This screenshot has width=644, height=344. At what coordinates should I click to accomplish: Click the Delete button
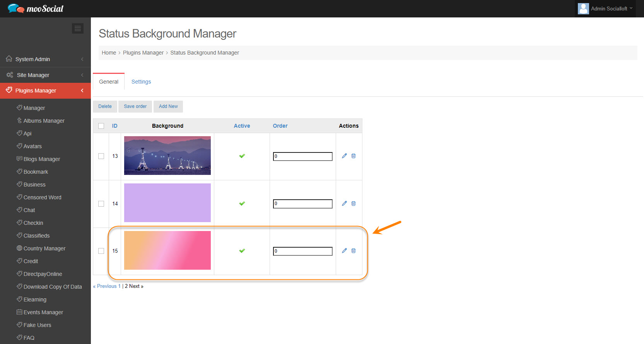105,106
